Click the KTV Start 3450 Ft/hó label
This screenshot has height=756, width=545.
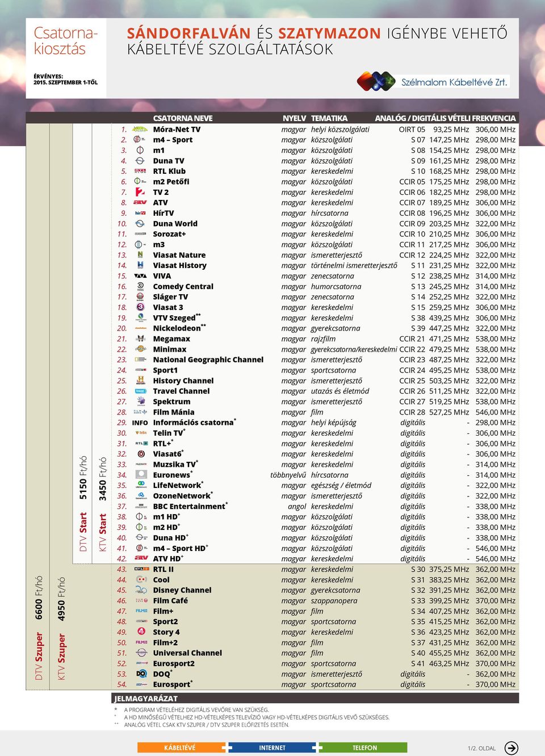point(103,504)
